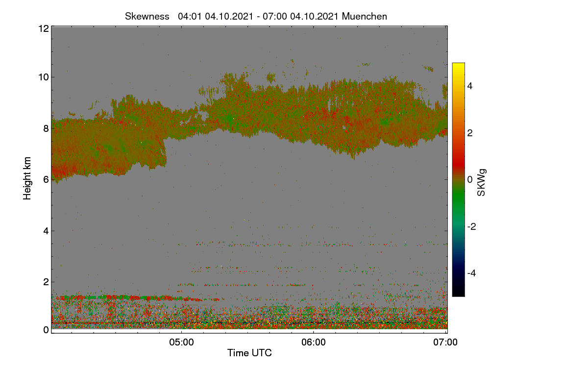Click the black bottom of the colorbar
Image resolution: width=588 pixels, height=392 pixels.
pos(458,293)
